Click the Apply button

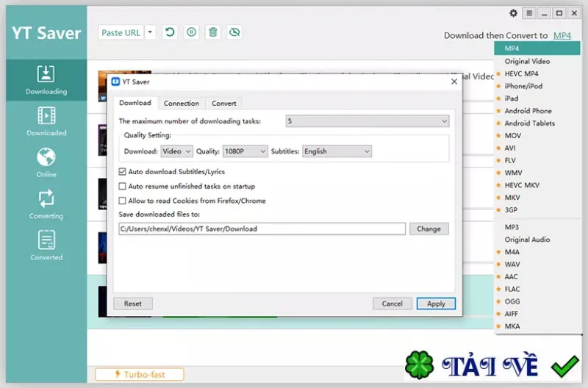click(436, 303)
